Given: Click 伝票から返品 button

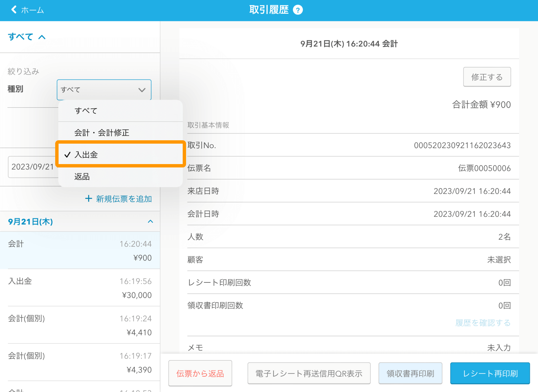Looking at the screenshot, I should point(200,373).
